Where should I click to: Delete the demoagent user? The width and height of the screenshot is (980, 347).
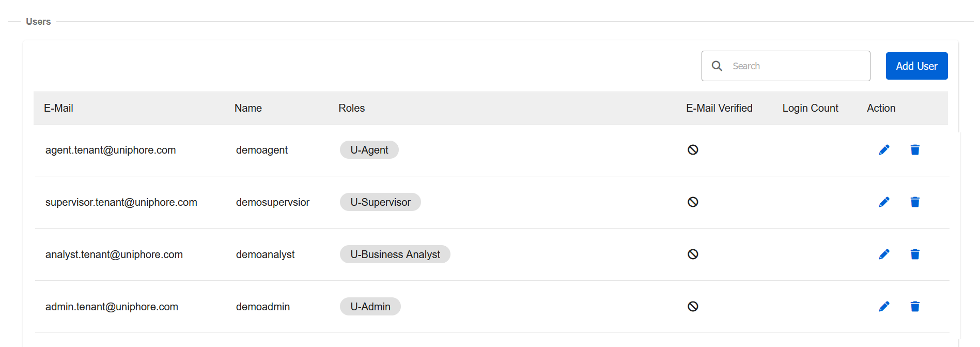914,150
